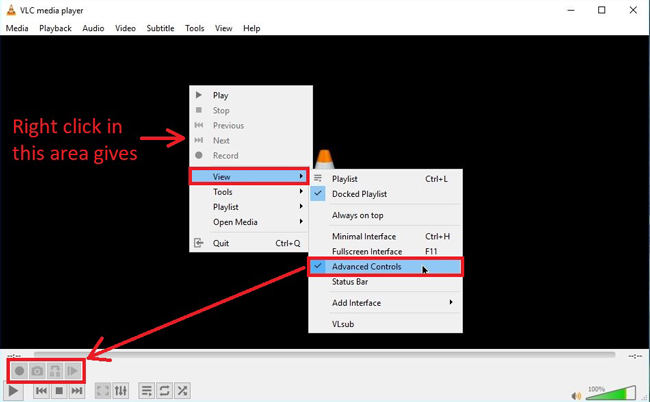Advance frame by frame button
The image size is (650, 402).
(x=73, y=371)
